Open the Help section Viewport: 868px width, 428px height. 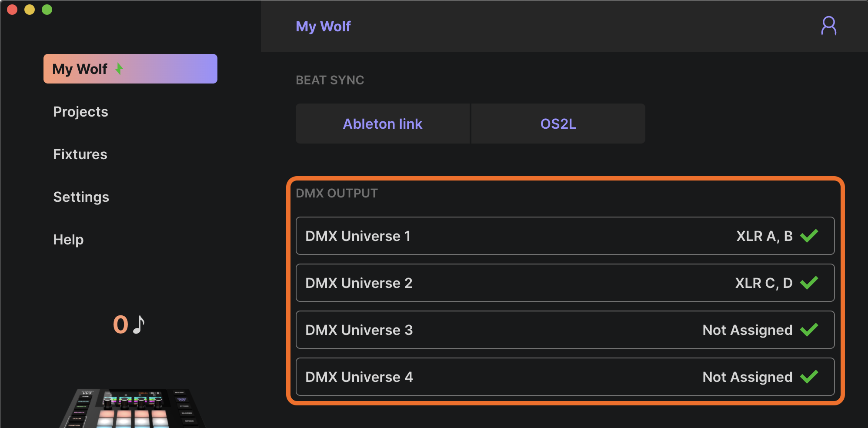tap(68, 240)
